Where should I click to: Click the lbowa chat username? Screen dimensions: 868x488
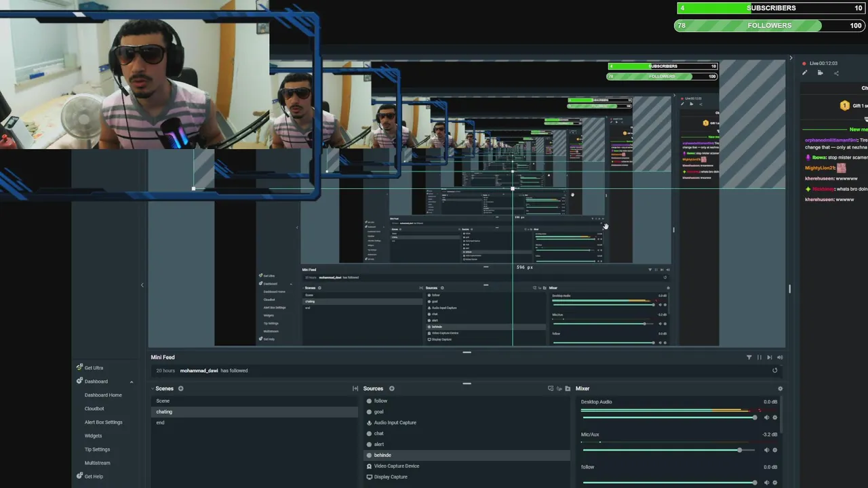(x=819, y=157)
